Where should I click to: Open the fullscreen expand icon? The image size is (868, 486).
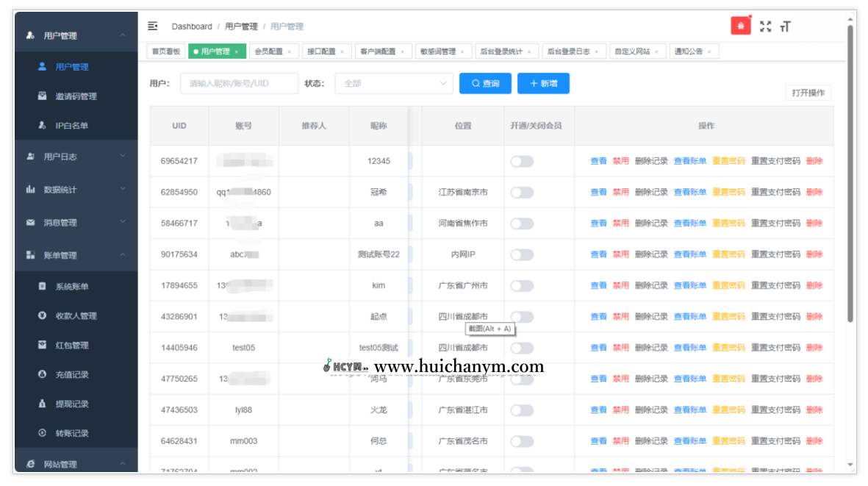pos(765,26)
